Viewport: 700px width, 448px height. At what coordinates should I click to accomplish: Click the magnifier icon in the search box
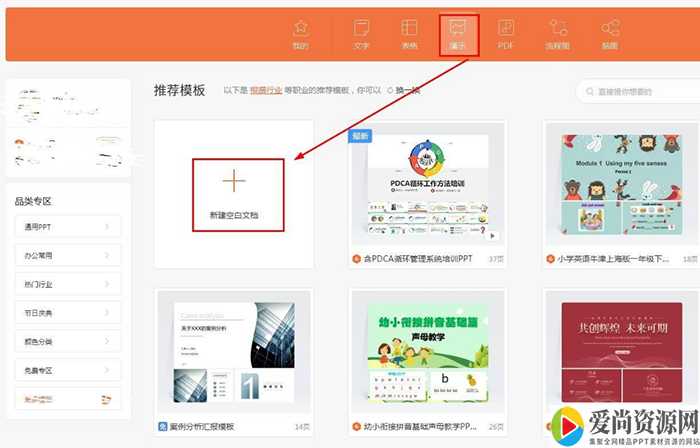point(590,91)
